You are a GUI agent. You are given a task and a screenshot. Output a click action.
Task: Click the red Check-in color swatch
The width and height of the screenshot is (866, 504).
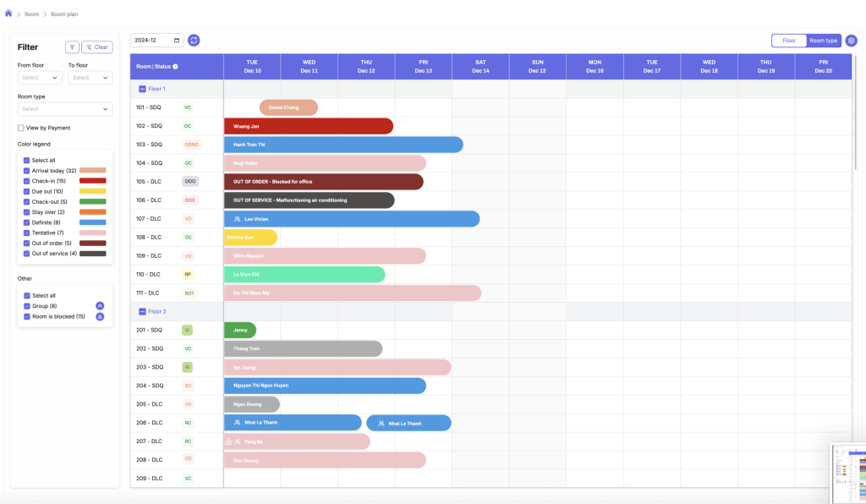point(92,181)
